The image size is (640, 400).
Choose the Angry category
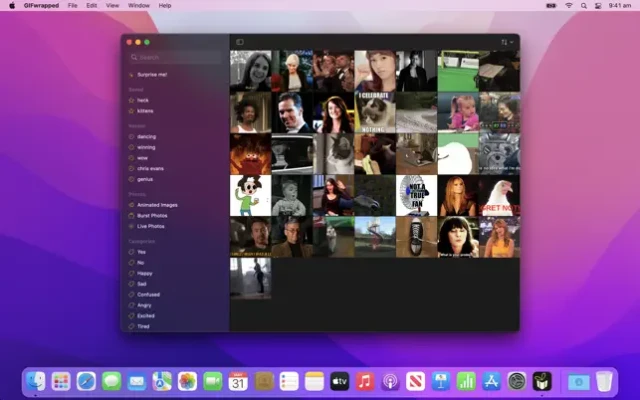coord(144,305)
